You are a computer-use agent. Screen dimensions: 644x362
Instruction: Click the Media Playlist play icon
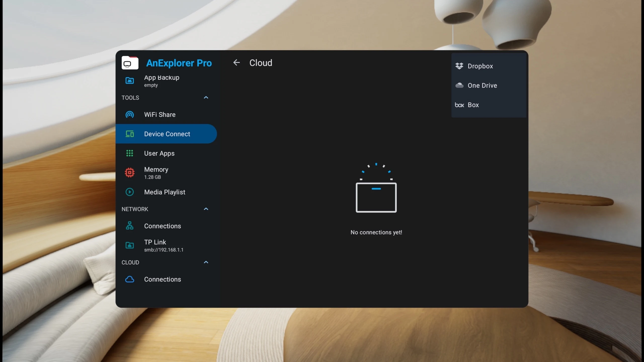[130, 192]
